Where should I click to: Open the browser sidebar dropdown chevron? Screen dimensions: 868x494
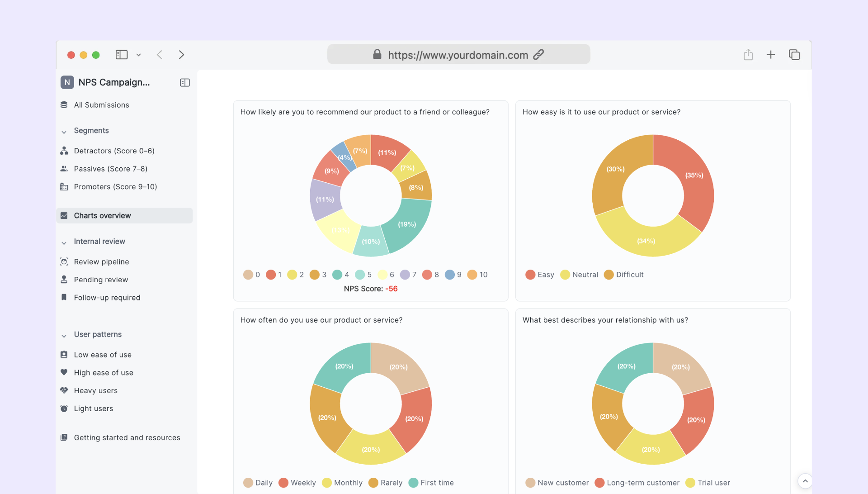click(x=139, y=55)
